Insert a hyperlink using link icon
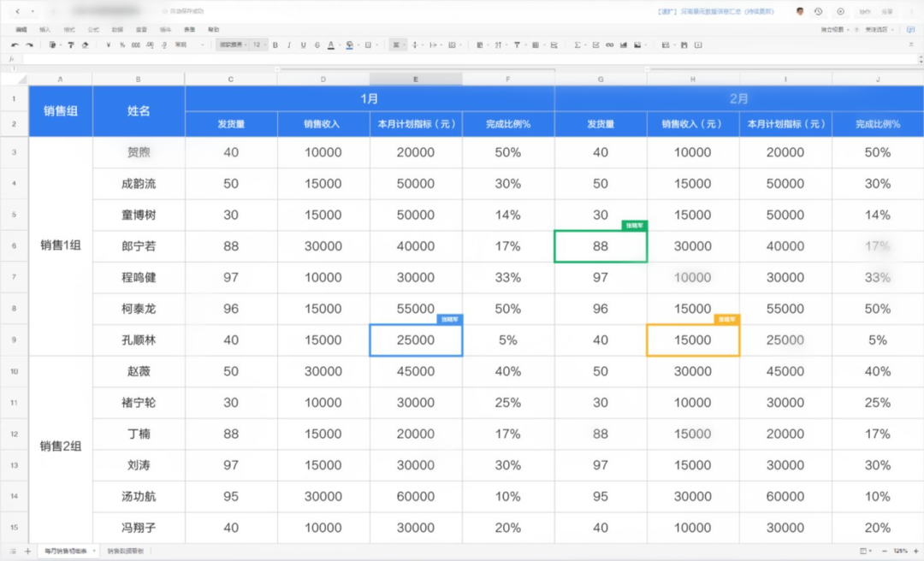This screenshot has width=924, height=561. click(609, 44)
